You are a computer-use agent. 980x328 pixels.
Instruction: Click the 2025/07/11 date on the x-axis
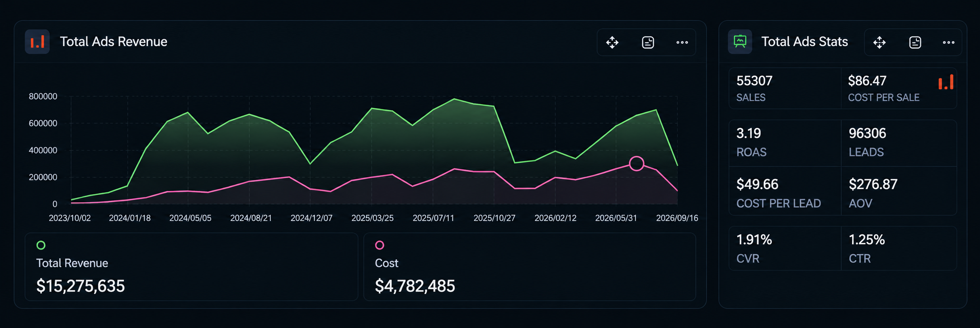click(x=433, y=218)
